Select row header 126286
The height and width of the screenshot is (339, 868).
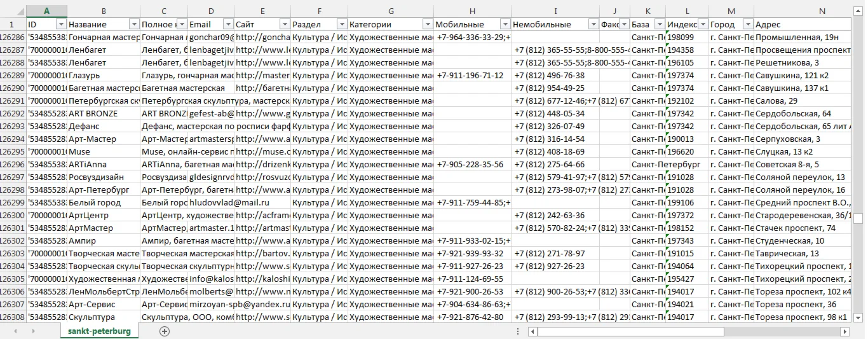point(13,37)
